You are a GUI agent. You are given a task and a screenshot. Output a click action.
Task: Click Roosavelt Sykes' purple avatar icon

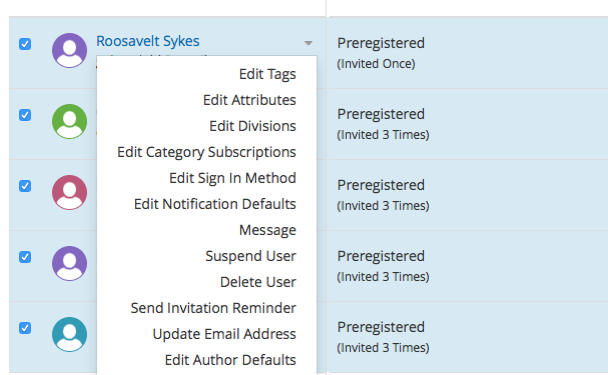[69, 50]
